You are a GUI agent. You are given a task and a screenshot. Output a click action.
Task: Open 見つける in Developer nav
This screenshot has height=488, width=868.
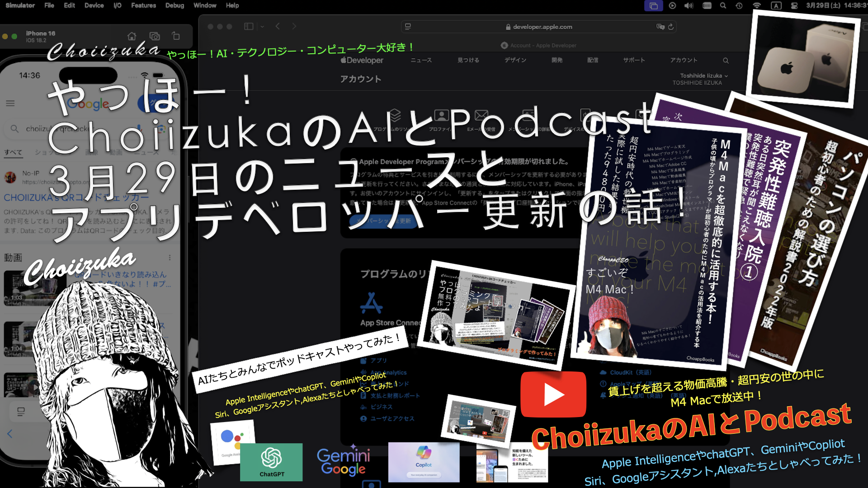coord(468,60)
